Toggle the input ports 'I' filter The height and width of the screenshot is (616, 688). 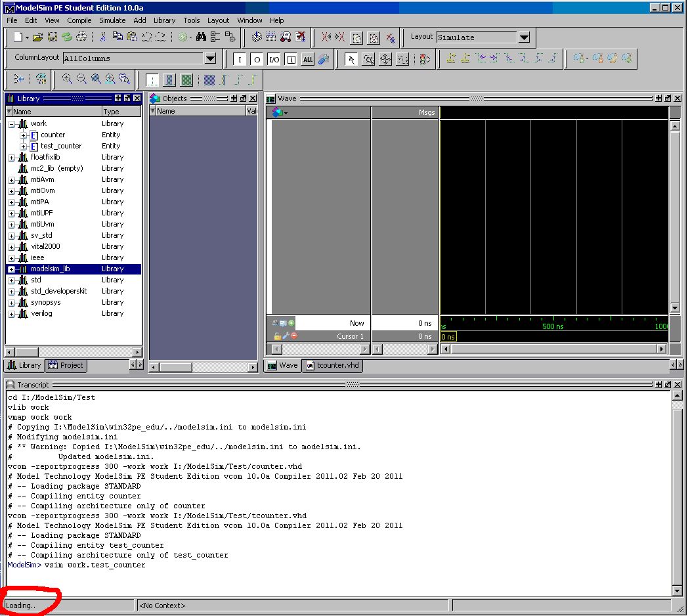click(240, 59)
